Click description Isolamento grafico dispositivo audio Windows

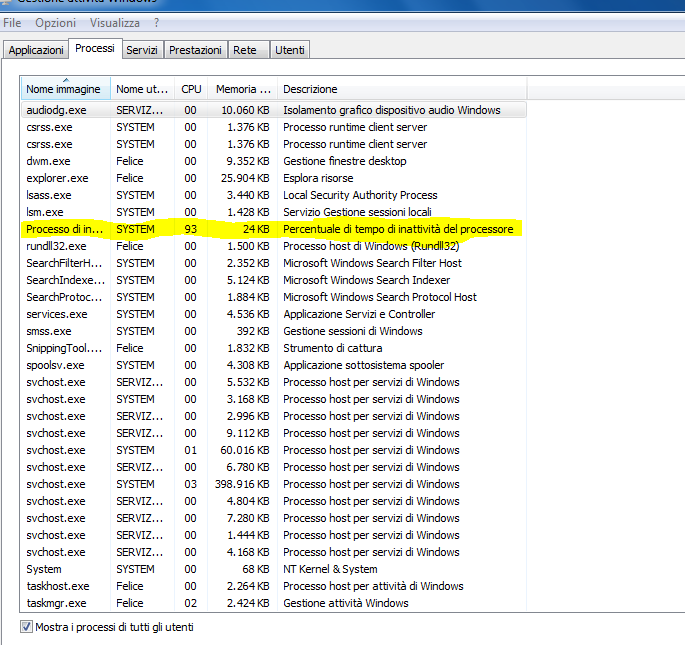tap(391, 110)
